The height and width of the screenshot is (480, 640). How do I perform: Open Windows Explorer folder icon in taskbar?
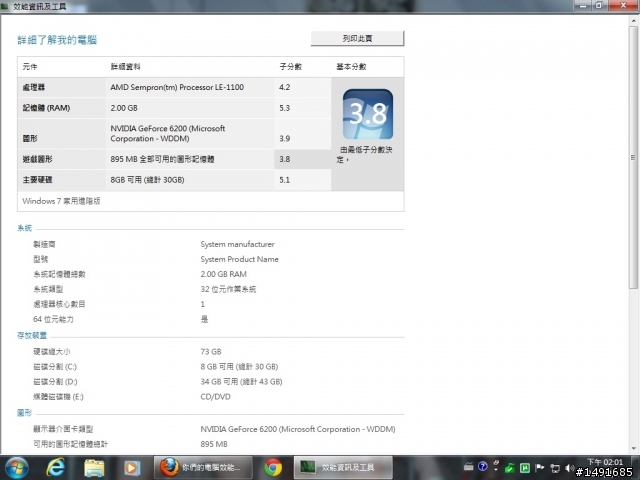pos(94,468)
